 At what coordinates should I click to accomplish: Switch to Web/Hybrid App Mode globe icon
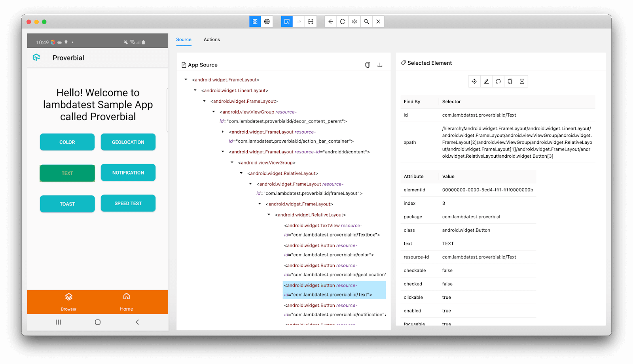pos(267,22)
